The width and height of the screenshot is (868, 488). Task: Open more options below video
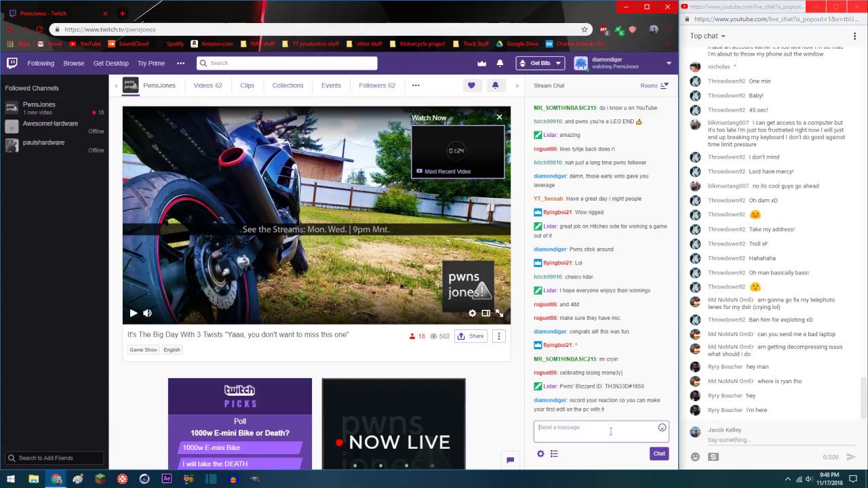[x=498, y=336]
